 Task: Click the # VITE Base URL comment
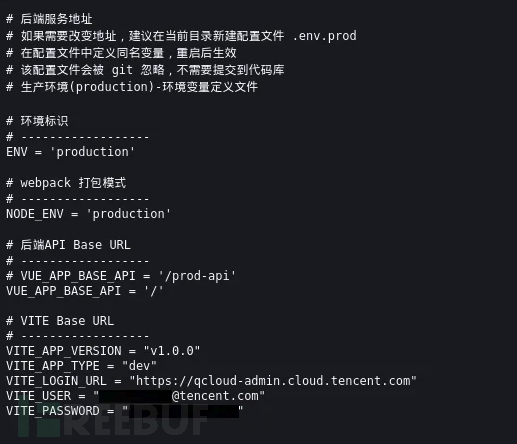tap(60, 321)
